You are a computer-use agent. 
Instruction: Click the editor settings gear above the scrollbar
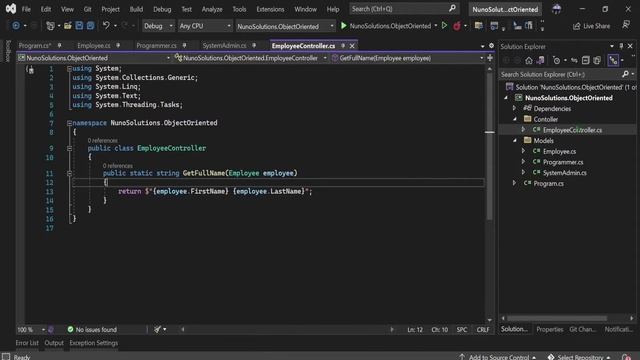[x=491, y=46]
